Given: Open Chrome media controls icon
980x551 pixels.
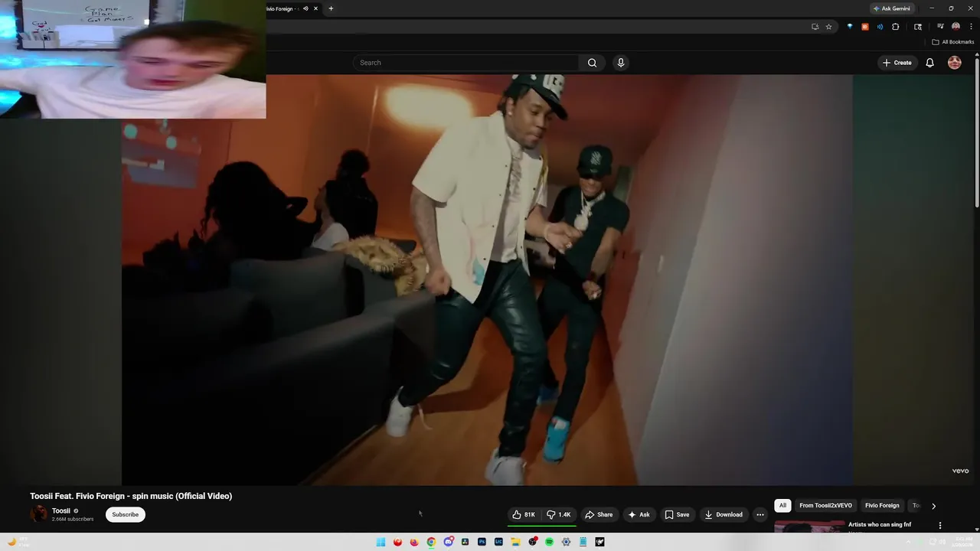Looking at the screenshot, I should point(940,27).
